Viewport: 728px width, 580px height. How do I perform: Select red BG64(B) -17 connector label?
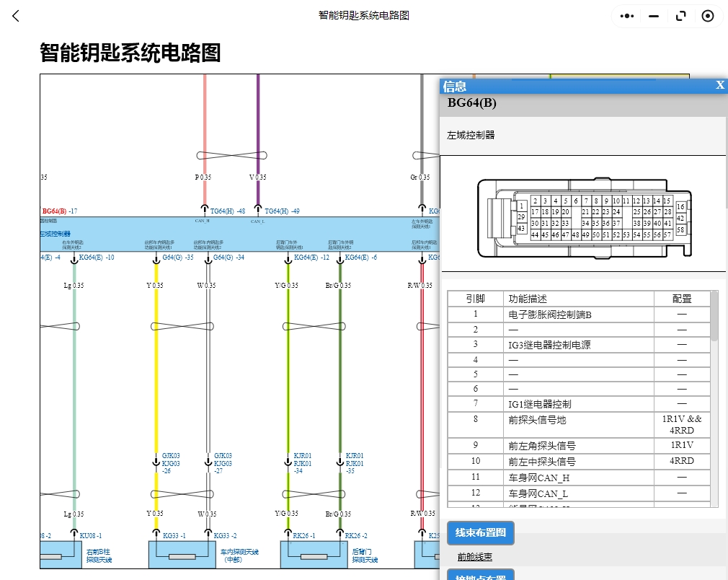(x=60, y=211)
